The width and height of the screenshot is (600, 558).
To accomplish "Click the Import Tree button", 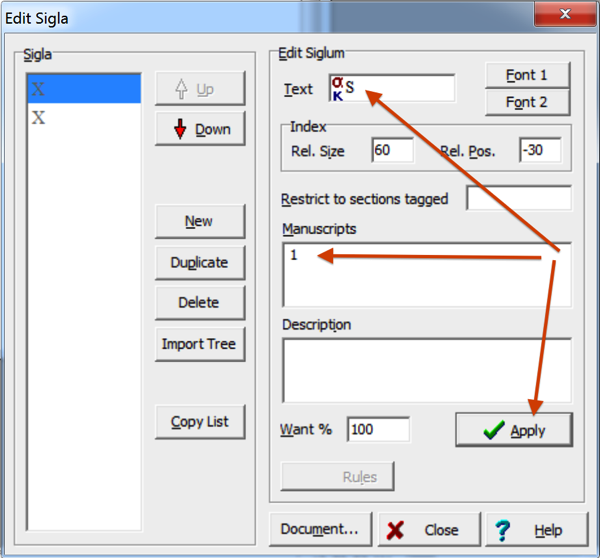I will pyautogui.click(x=199, y=344).
